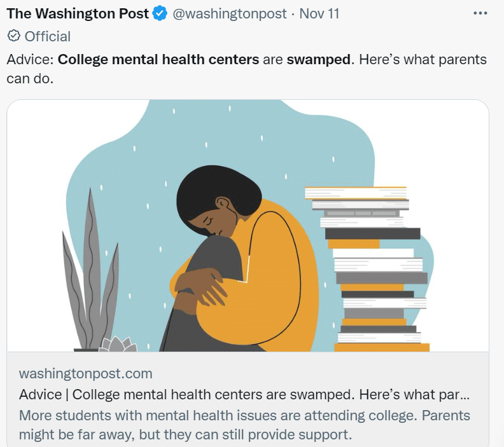The width and height of the screenshot is (504, 447).
Task: Click "Here's what parents can do" tweet text
Action: pos(420,60)
